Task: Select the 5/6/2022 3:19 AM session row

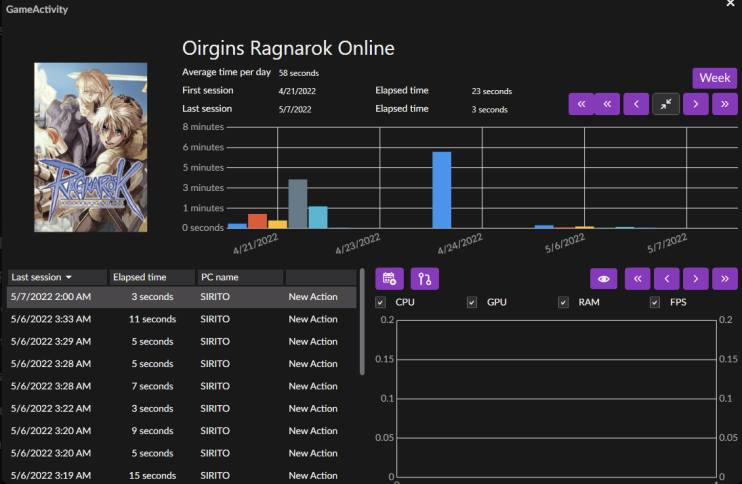Action: [181, 475]
